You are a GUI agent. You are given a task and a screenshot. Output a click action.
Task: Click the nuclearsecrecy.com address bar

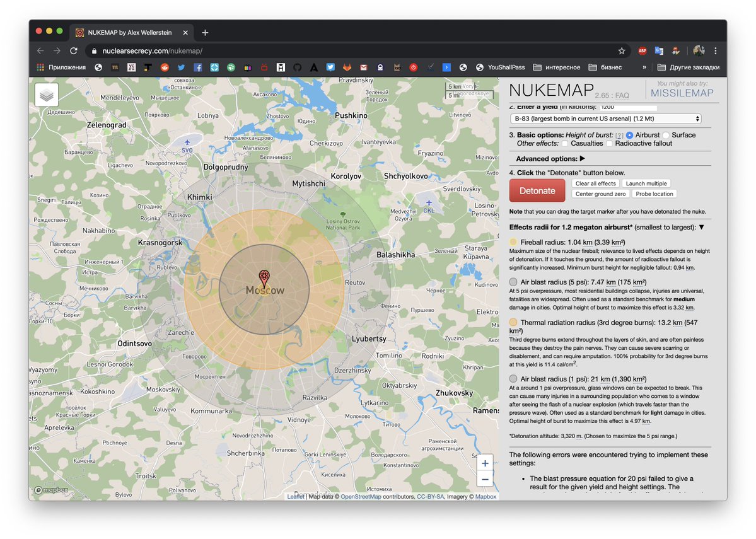tap(357, 50)
